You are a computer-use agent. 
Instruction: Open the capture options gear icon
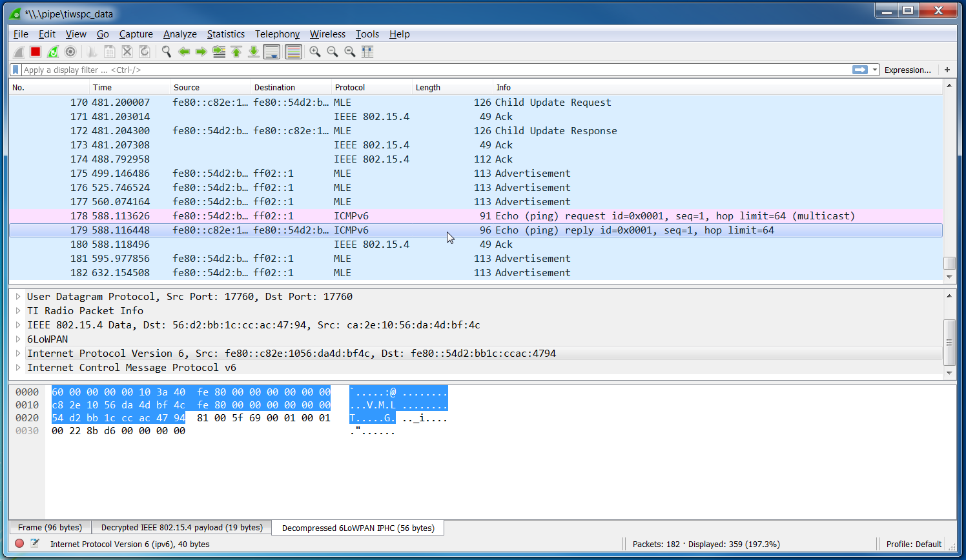tap(70, 52)
